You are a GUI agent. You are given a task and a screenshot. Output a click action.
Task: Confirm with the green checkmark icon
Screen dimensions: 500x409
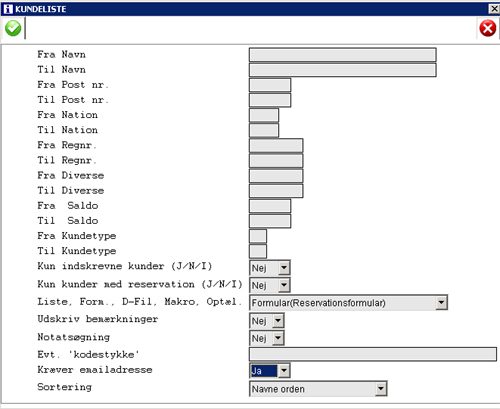pyautogui.click(x=13, y=28)
